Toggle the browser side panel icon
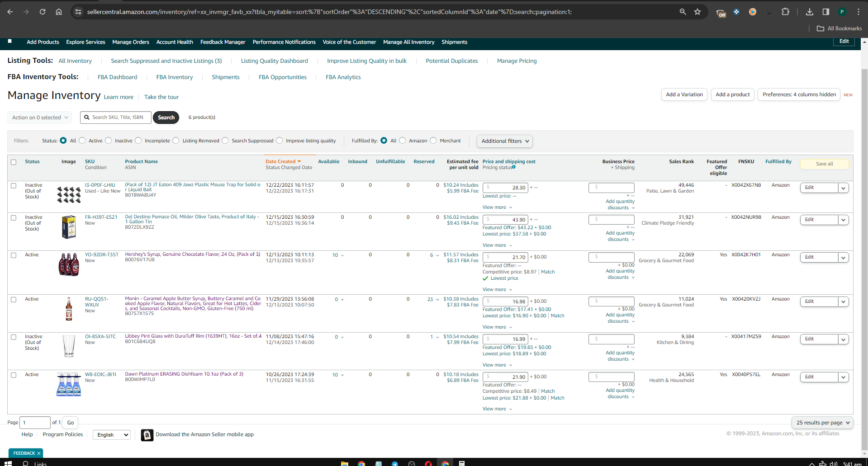The image size is (868, 466). [825, 12]
